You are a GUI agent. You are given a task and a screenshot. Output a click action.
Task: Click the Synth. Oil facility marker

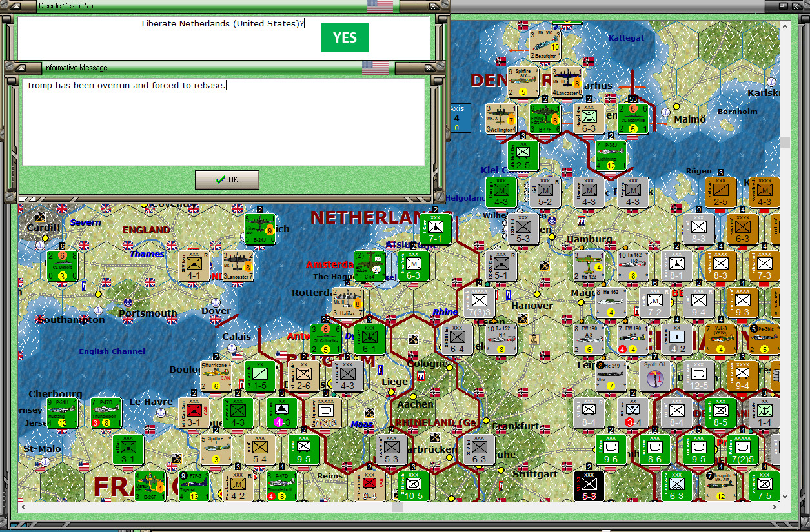tap(655, 377)
